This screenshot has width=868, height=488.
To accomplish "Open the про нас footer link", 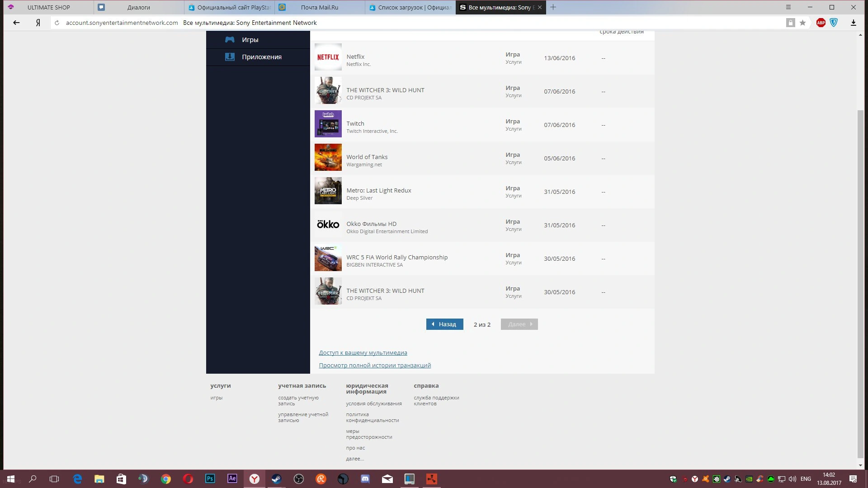I will (355, 448).
